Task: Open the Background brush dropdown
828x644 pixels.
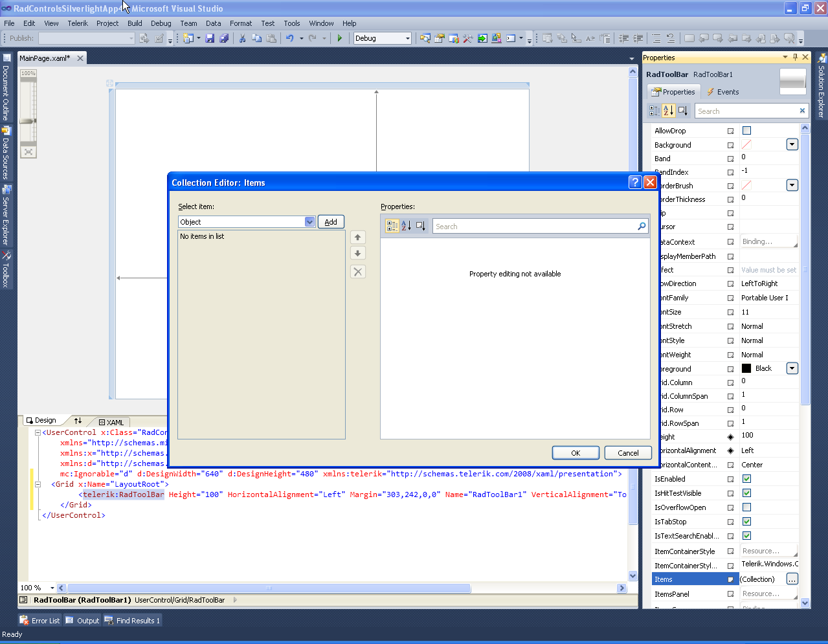Action: coord(792,145)
